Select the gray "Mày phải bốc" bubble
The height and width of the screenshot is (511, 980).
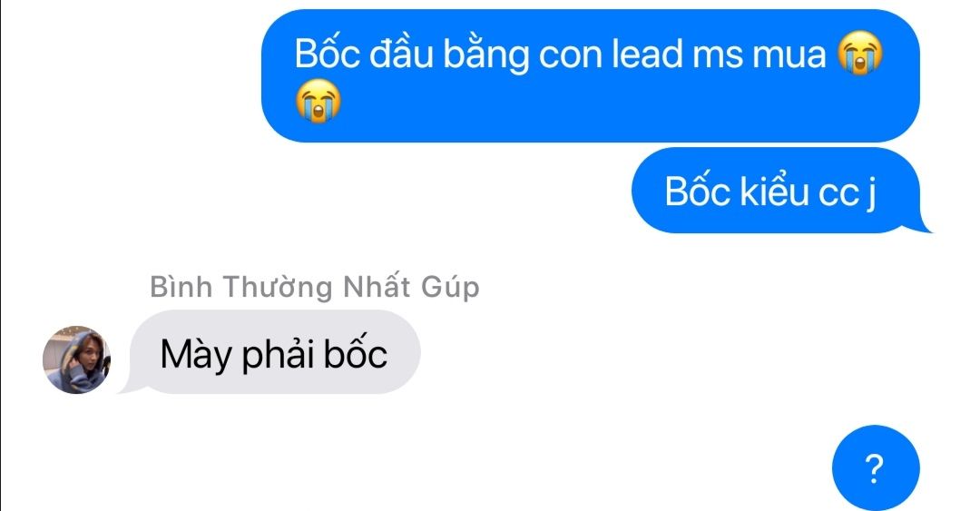272,352
